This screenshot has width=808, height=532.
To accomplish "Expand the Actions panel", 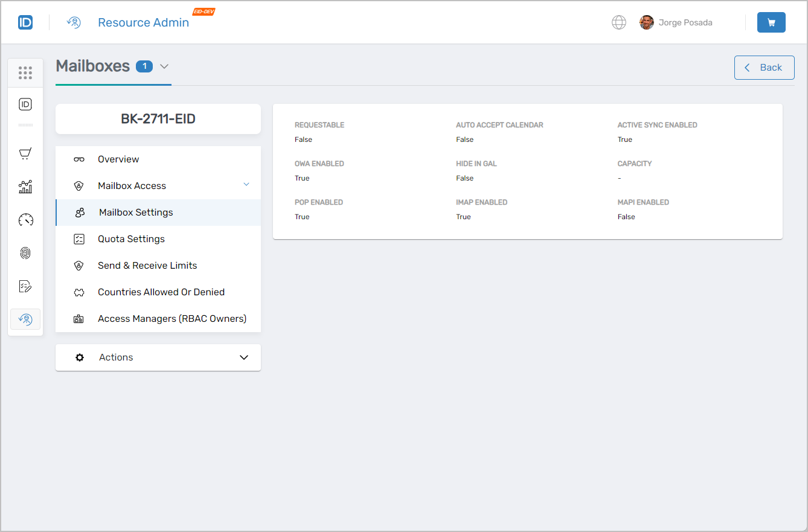I will pyautogui.click(x=243, y=357).
